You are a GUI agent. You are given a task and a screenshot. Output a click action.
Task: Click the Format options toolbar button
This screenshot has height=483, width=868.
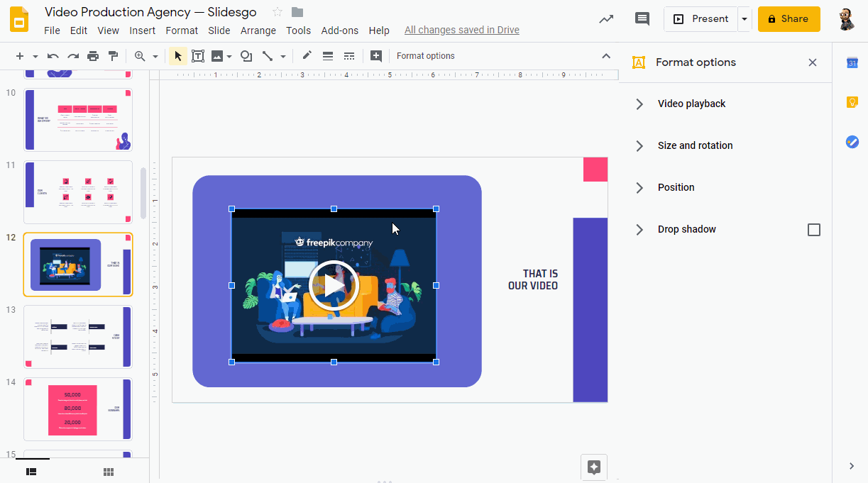(426, 56)
